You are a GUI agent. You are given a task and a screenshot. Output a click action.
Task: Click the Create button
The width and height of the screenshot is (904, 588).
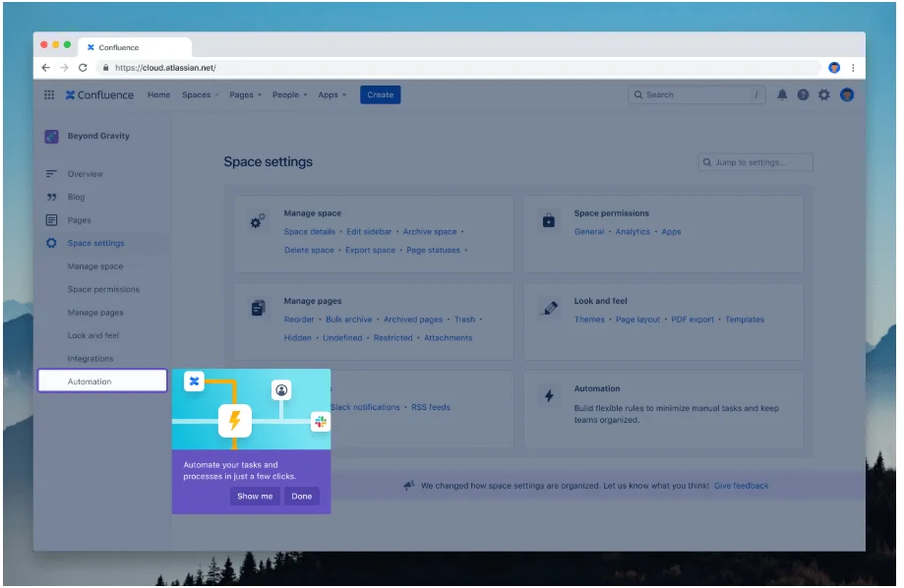380,94
